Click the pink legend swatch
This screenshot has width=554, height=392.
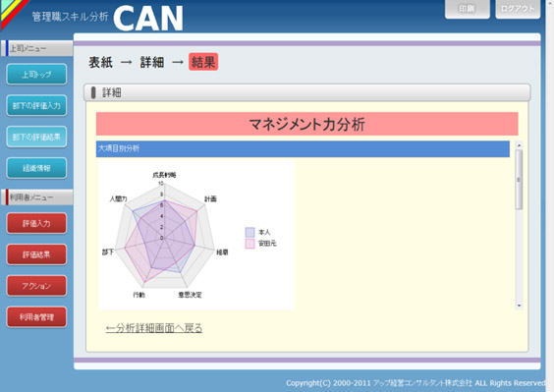click(x=249, y=244)
